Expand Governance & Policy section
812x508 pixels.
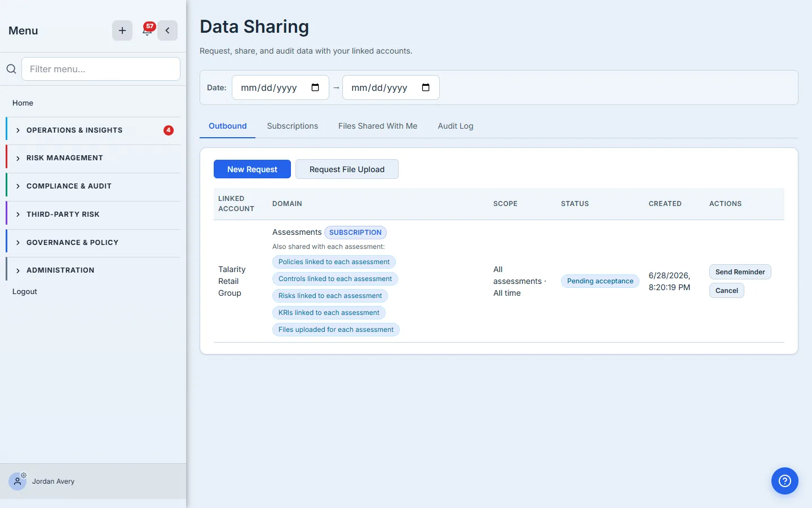pyautogui.click(x=93, y=243)
